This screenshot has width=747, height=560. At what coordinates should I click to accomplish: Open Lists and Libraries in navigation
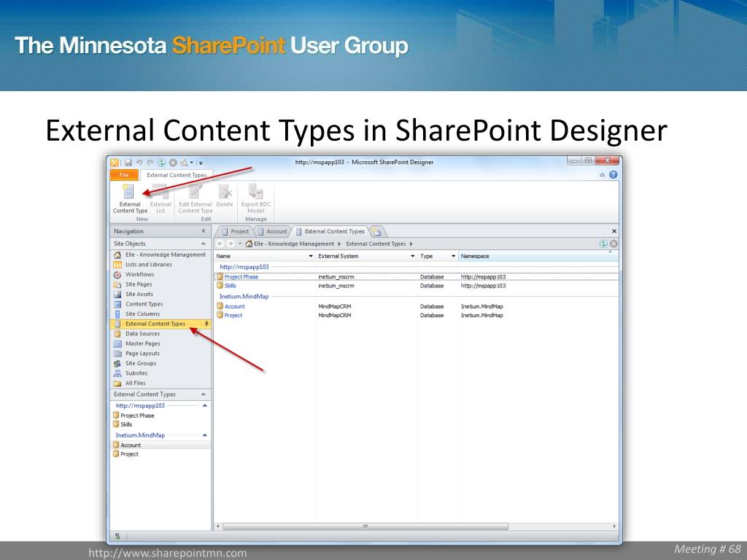point(160,265)
